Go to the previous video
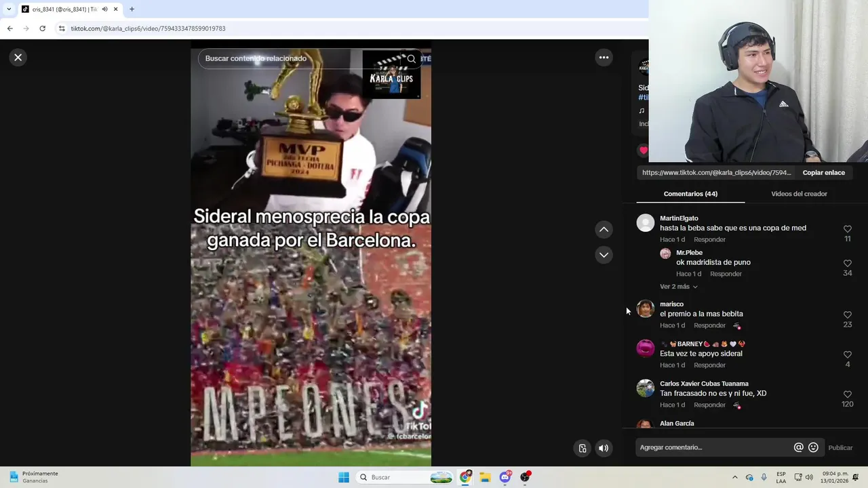 click(604, 230)
